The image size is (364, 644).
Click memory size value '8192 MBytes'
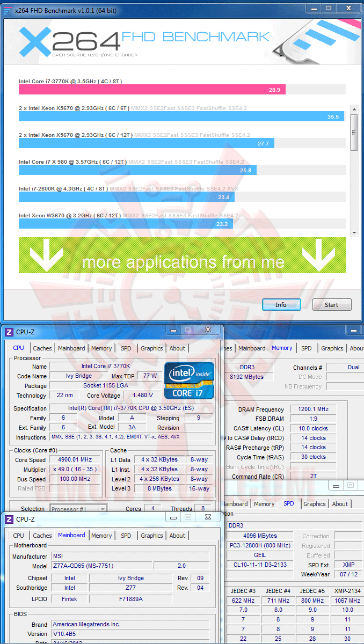pos(246,377)
